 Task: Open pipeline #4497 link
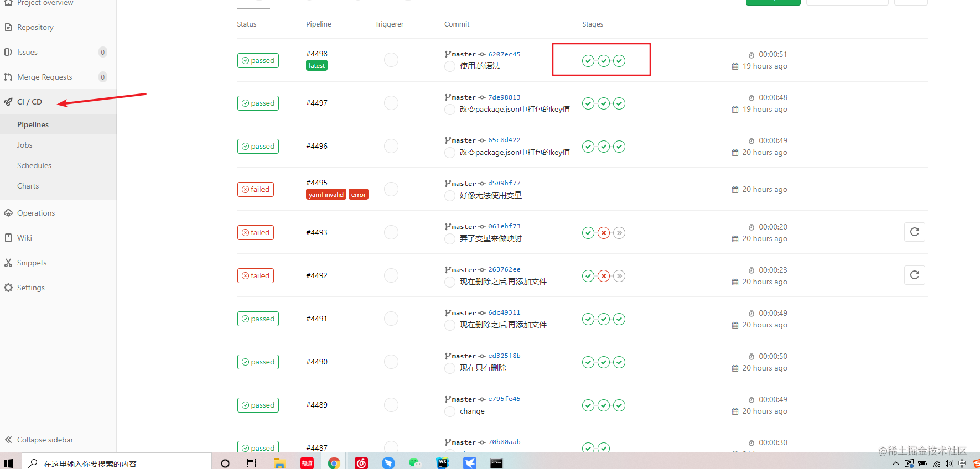[317, 103]
